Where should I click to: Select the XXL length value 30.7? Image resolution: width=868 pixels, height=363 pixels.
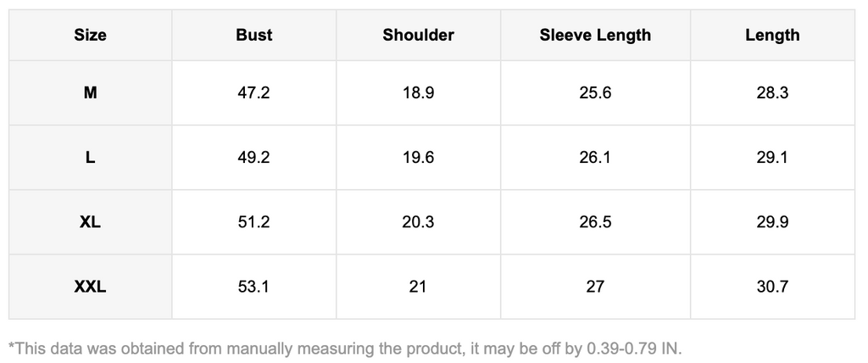point(772,287)
